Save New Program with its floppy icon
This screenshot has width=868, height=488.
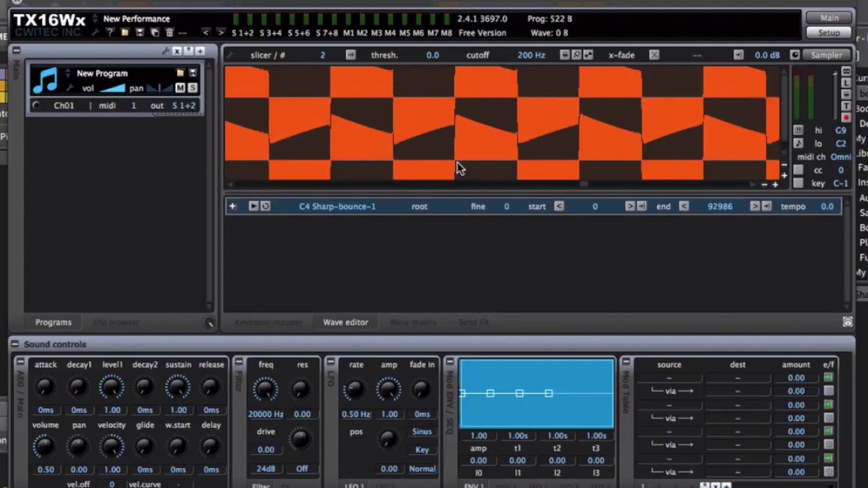click(193, 73)
